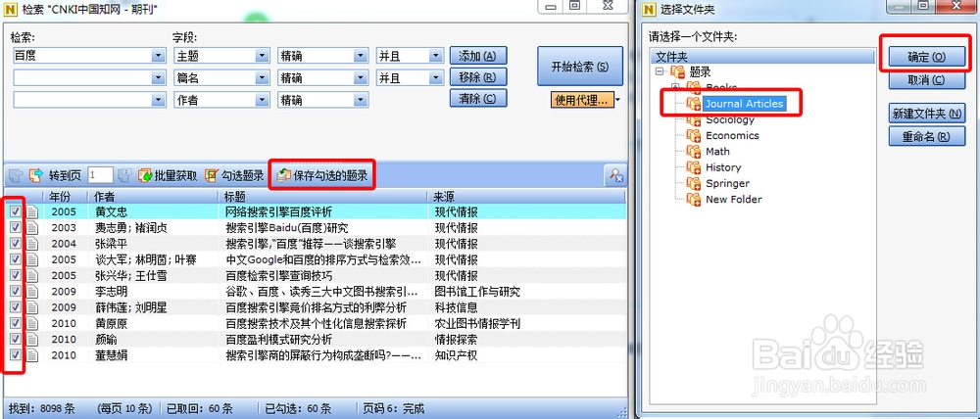980x419 pixels.
Task: Click document icon in the 颜瑜 row
Action: click(32, 339)
